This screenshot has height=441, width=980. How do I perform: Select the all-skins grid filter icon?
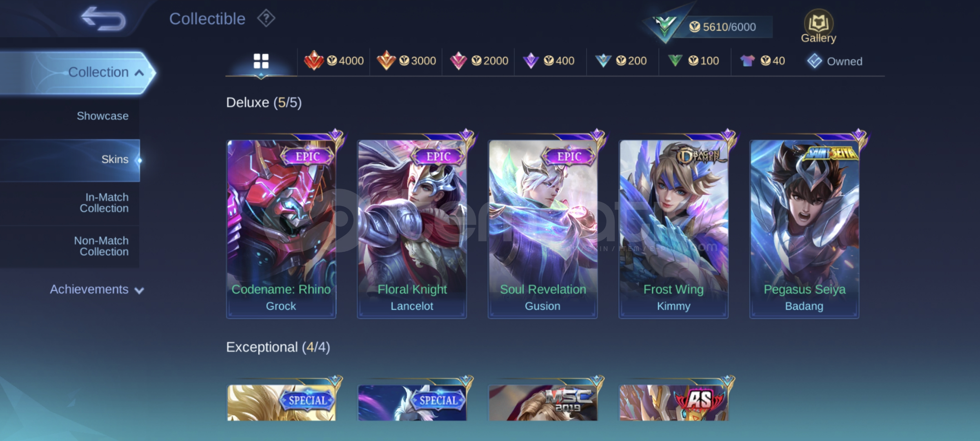click(x=261, y=61)
